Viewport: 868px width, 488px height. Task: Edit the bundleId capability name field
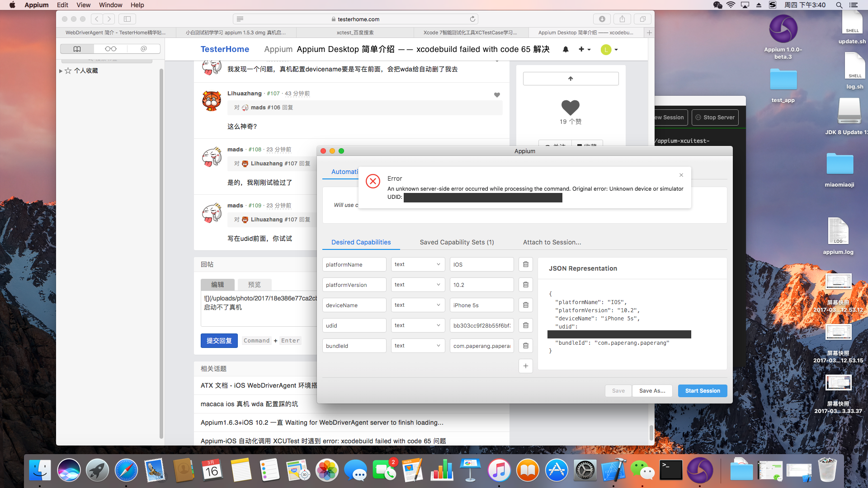(354, 346)
